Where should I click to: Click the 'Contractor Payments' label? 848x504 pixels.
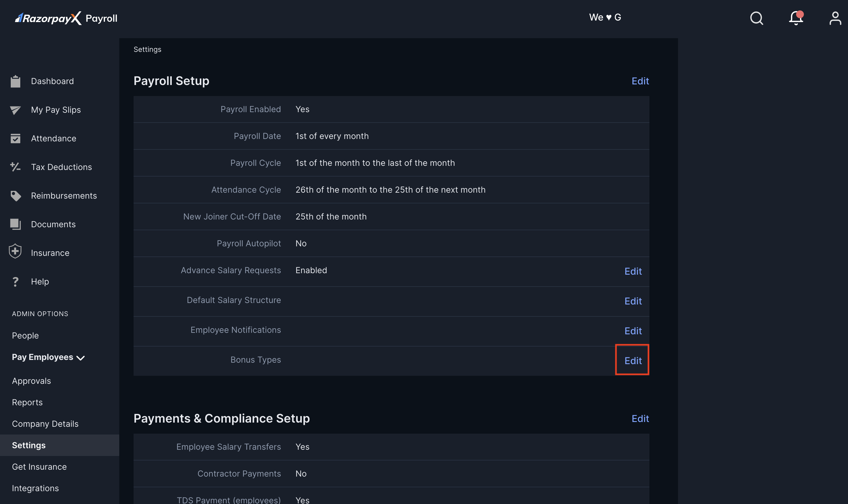pyautogui.click(x=239, y=474)
